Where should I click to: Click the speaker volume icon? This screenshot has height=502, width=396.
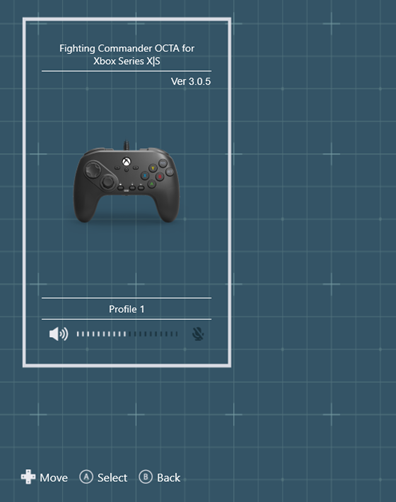tap(59, 334)
